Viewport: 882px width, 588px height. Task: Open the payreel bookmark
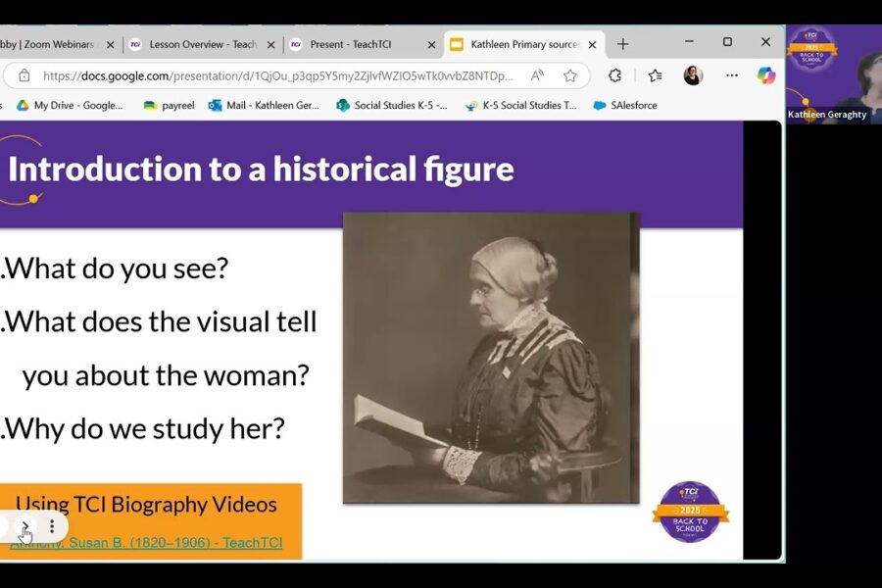point(169,105)
